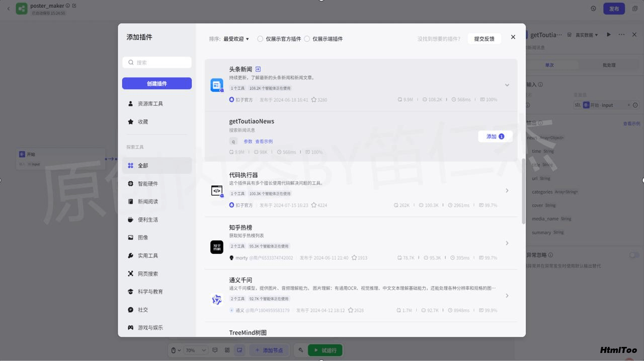Image resolution: width=644 pixels, height=361 pixels.
Task: Open the node's three-dot more menu
Action: pyautogui.click(x=621, y=35)
